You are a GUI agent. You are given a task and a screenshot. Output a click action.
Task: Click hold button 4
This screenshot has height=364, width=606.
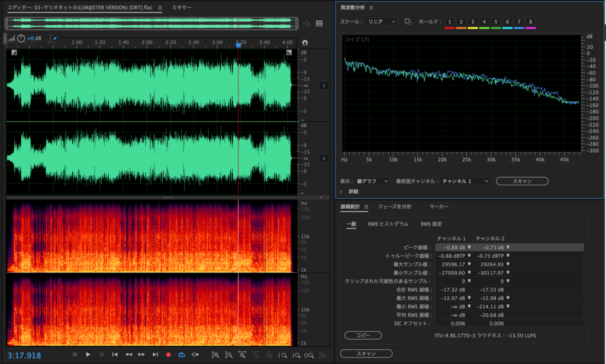click(x=484, y=22)
